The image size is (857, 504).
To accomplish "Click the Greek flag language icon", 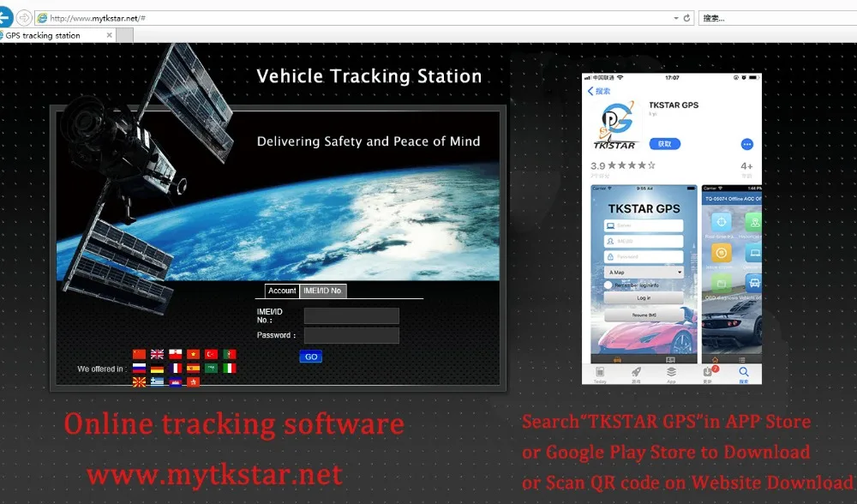I will tap(157, 381).
